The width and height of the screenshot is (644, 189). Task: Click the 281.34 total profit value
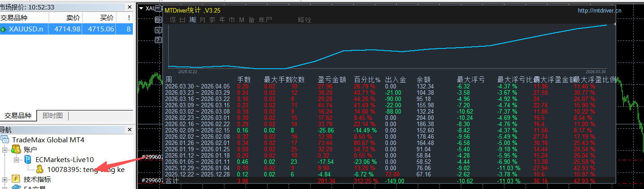click(x=326, y=181)
